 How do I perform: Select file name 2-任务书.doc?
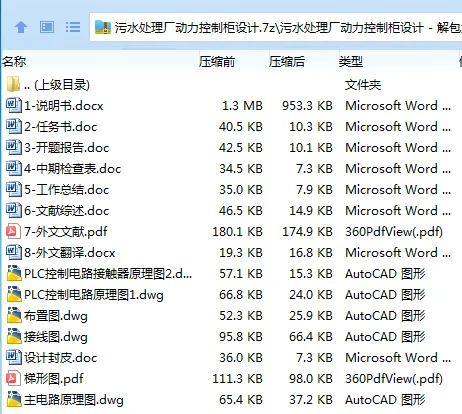[61, 127]
